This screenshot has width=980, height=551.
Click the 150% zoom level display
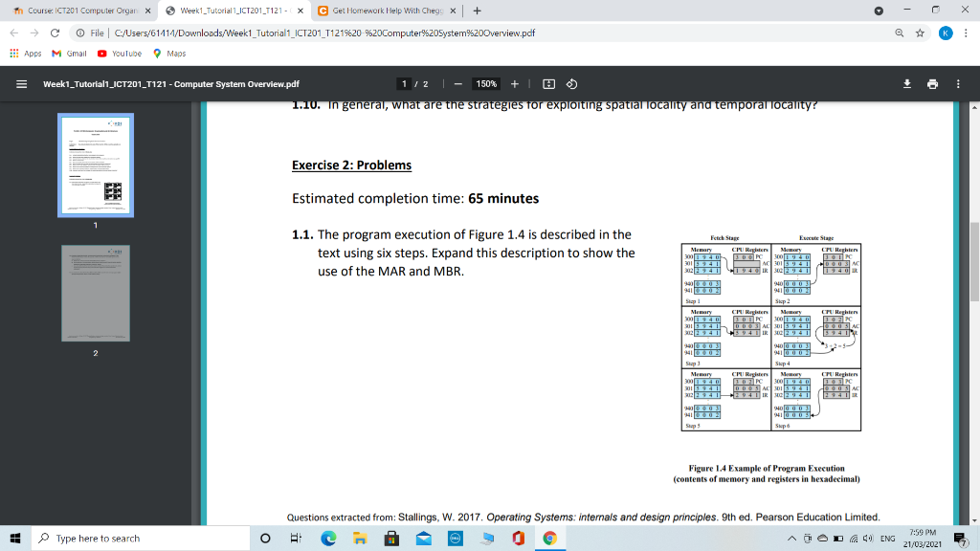[x=486, y=84]
